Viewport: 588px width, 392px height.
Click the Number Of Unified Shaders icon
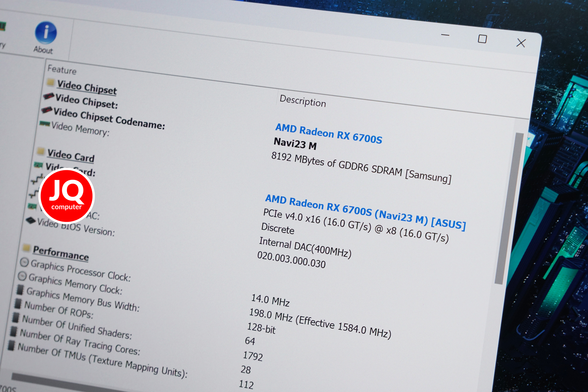coord(16,318)
